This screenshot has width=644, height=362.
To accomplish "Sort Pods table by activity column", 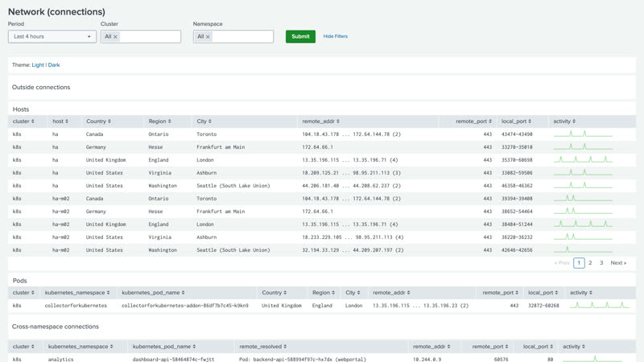I will (x=581, y=293).
